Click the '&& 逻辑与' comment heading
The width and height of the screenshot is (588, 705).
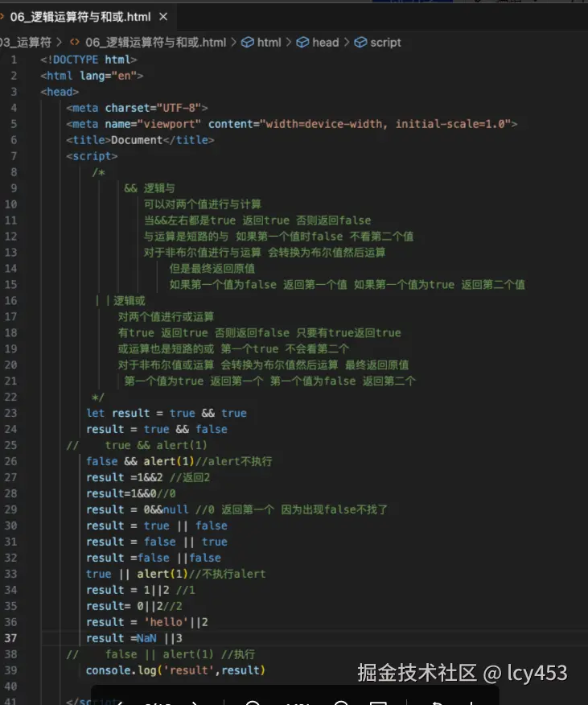point(150,188)
